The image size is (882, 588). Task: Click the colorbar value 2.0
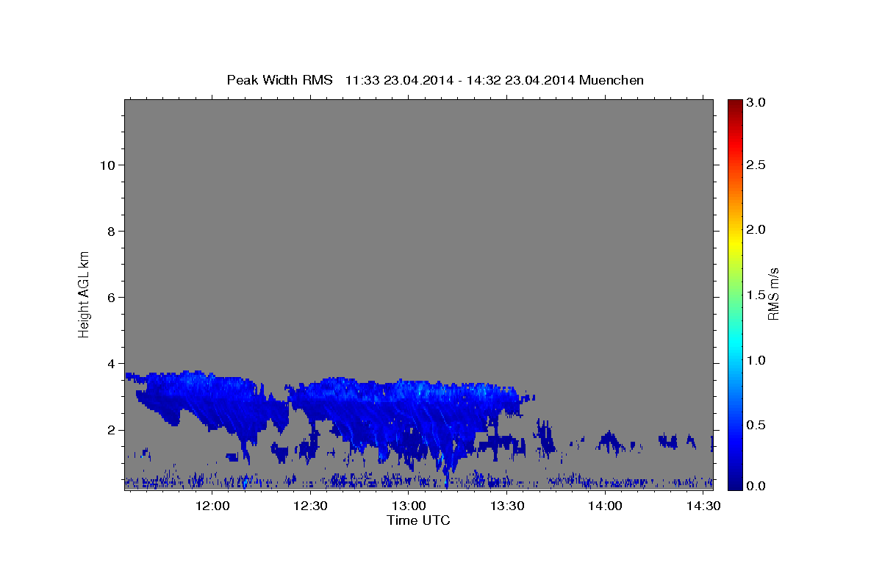coord(758,229)
